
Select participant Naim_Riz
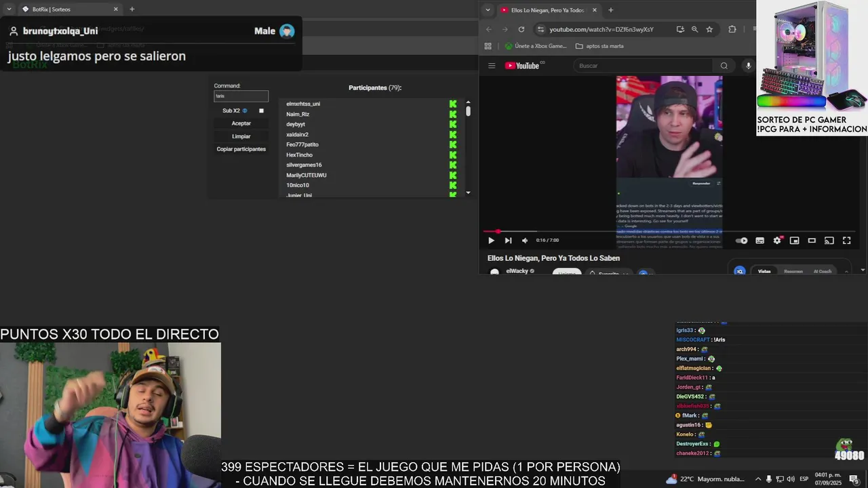(298, 114)
